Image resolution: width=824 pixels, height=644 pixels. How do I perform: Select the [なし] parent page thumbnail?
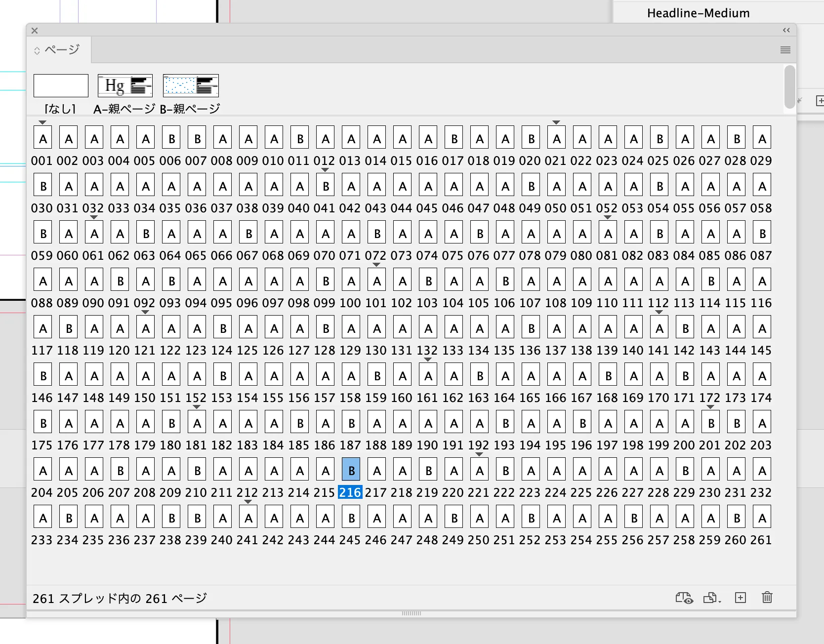point(61,85)
